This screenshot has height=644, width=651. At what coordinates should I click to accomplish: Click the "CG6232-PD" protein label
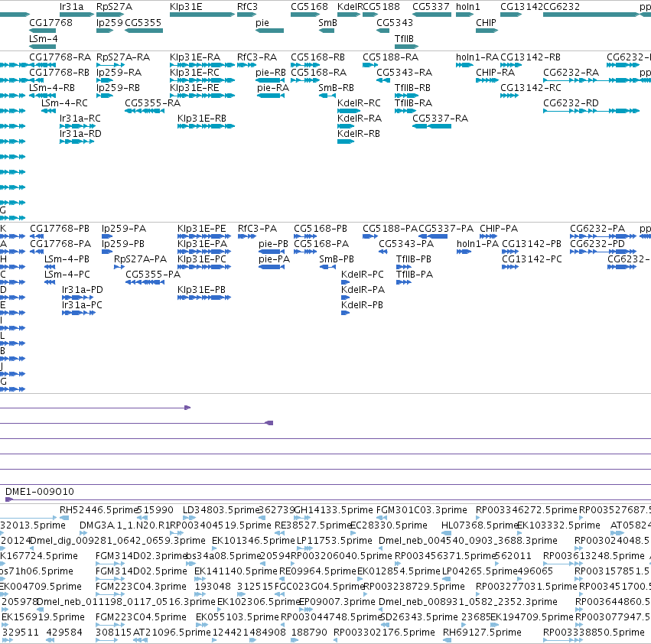tap(597, 244)
